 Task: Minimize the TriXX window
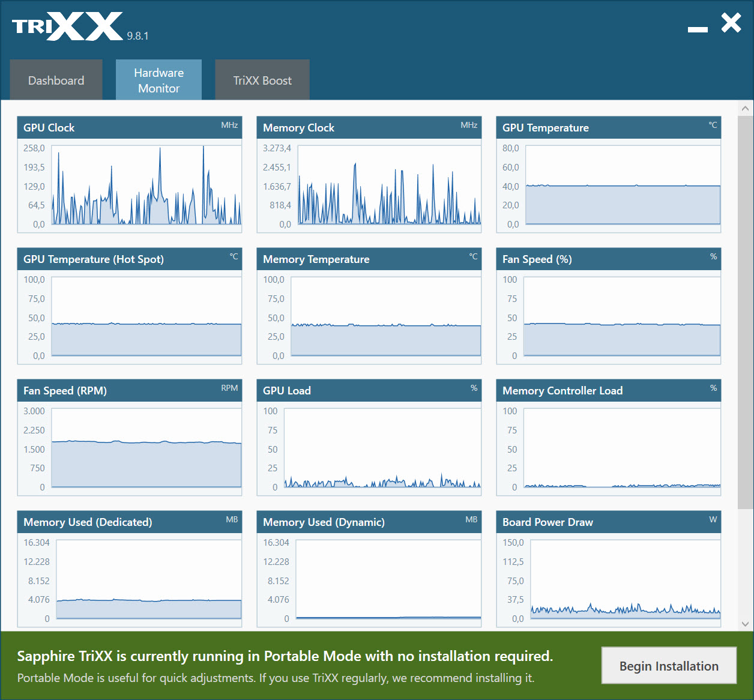(x=698, y=28)
